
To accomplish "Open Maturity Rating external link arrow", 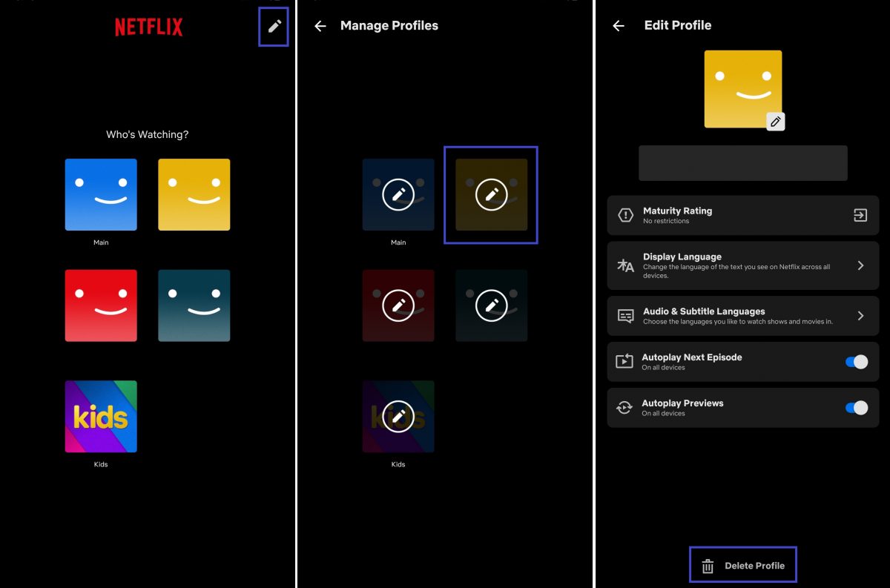I will click(x=860, y=216).
